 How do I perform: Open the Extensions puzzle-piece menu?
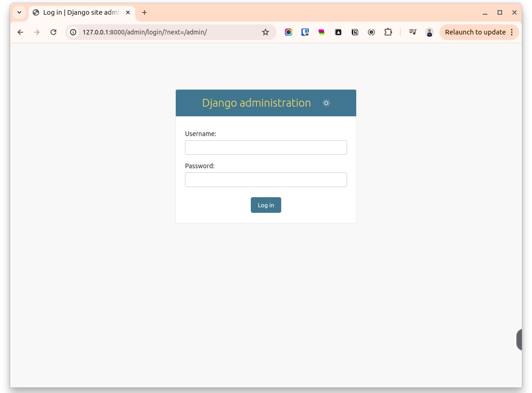tap(388, 32)
